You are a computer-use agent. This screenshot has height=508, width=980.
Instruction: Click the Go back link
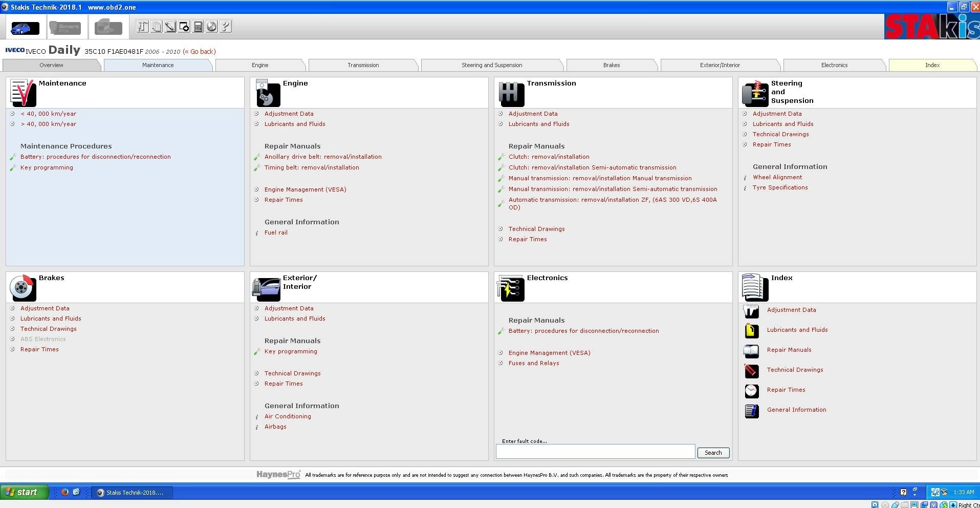[200, 52]
